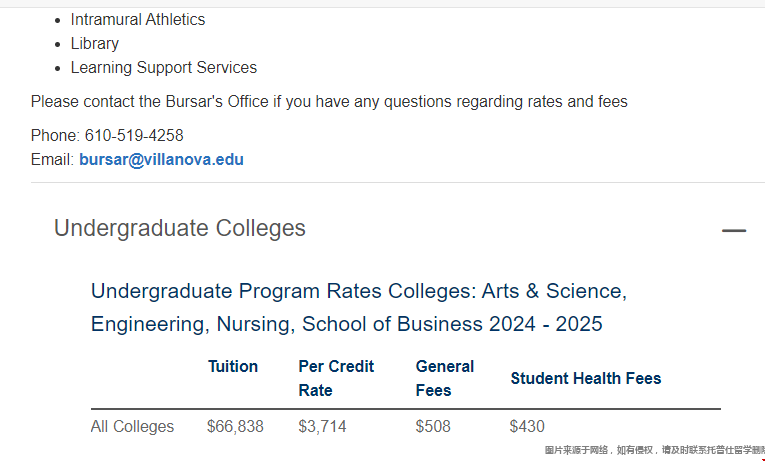Select the Tuition column header
765x461 pixels.
[233, 366]
